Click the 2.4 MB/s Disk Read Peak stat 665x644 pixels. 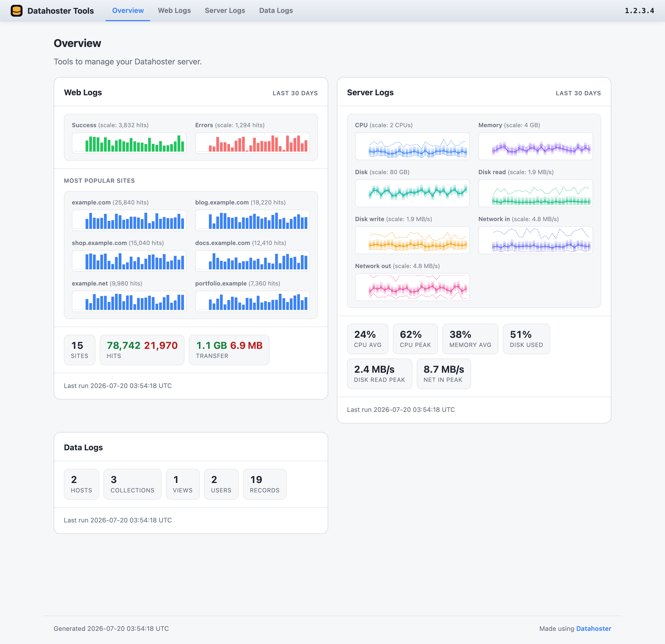click(379, 374)
